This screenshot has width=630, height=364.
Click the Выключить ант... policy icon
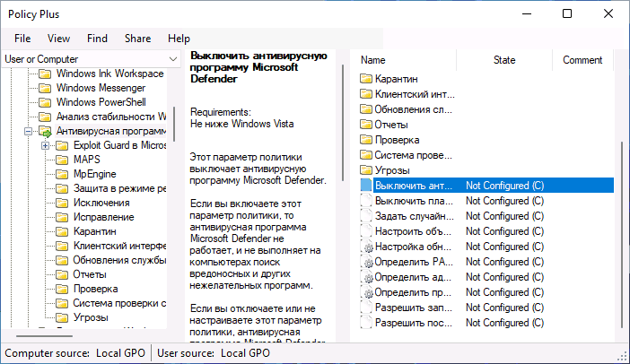(366, 185)
